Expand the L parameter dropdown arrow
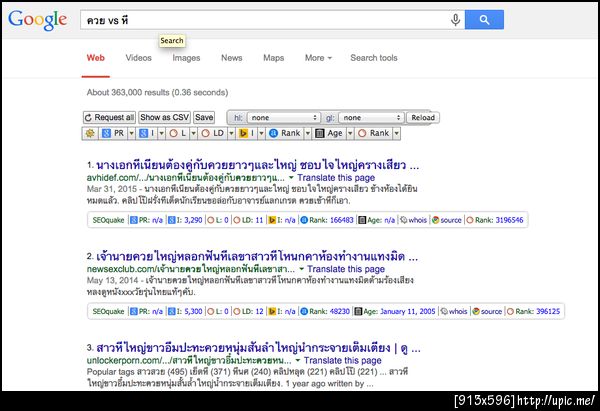600x411 pixels. (x=193, y=133)
